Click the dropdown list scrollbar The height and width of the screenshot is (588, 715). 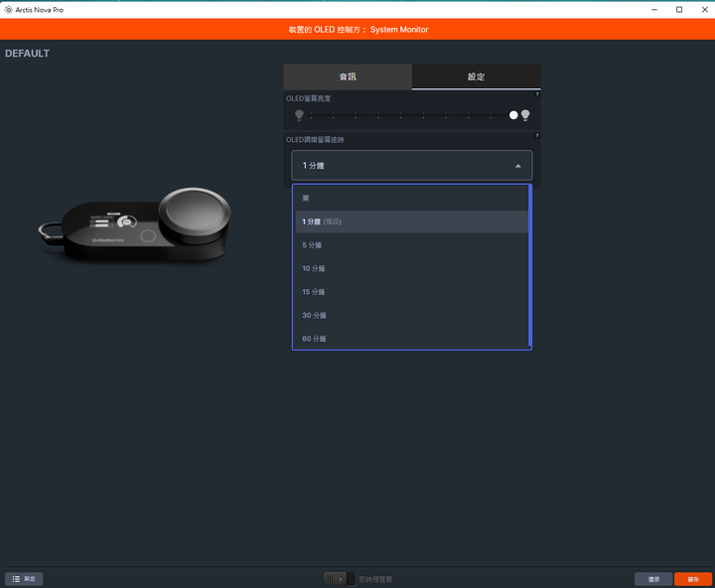point(530,266)
